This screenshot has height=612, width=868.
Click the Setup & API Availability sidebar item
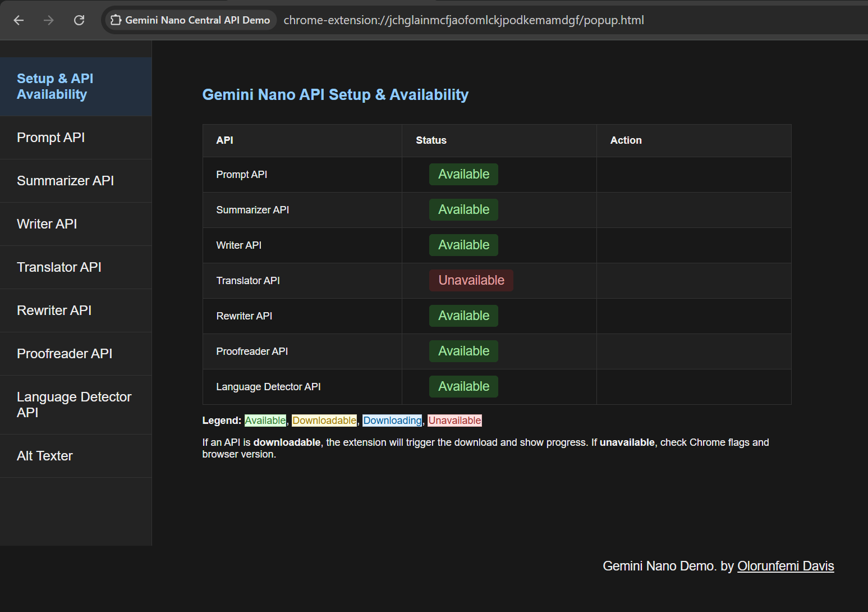point(55,86)
